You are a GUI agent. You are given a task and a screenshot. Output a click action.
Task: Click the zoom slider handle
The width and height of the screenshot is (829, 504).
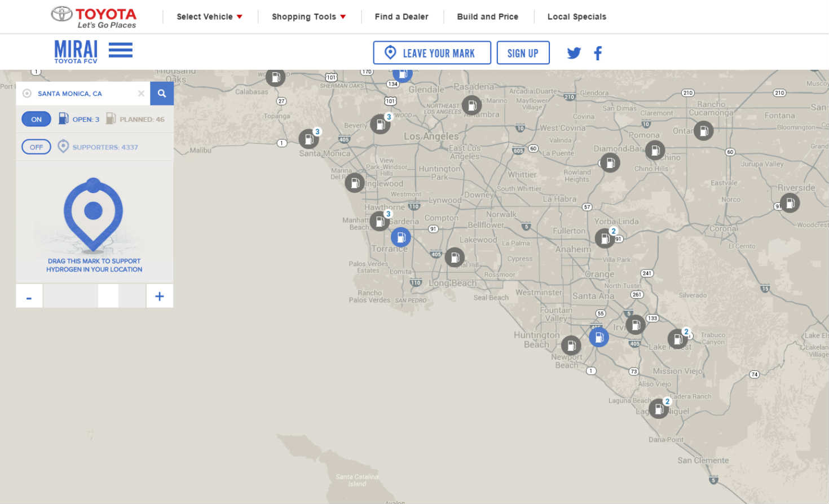[x=108, y=296]
